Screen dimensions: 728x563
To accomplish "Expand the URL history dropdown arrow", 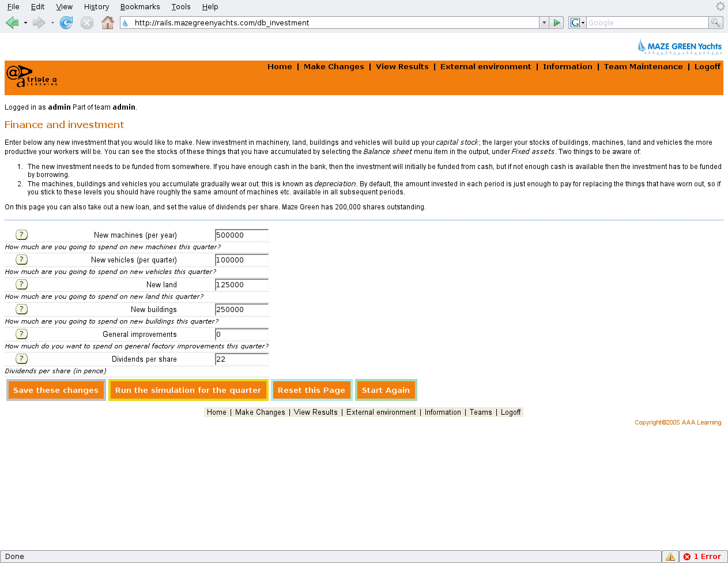I will [544, 22].
